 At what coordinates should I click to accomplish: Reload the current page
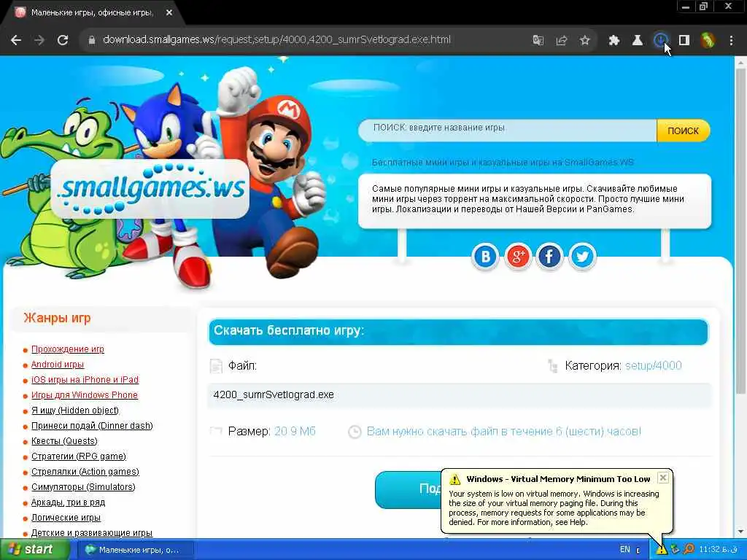tap(63, 40)
